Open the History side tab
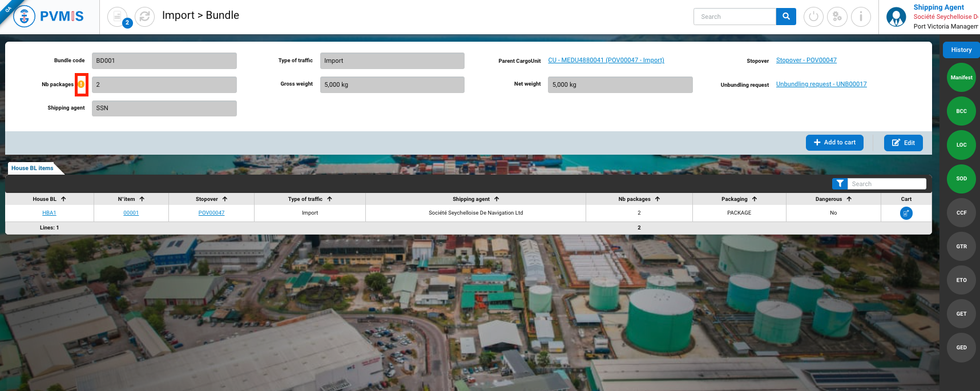 [961, 50]
